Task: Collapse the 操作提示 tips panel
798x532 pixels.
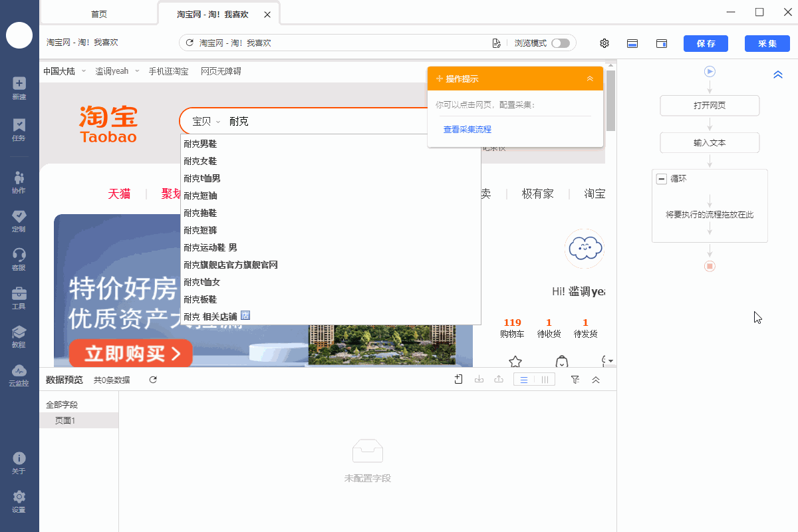Action: pos(590,78)
